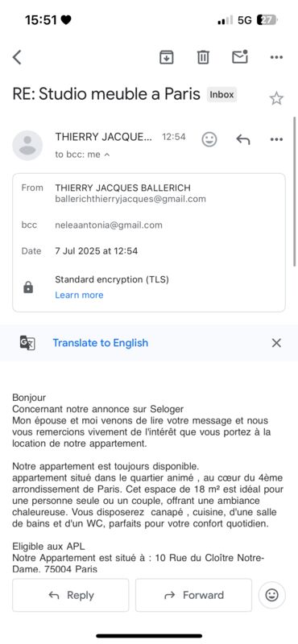298x644 pixels.
Task: Open the Learn more encryption link
Action: pyautogui.click(x=79, y=295)
